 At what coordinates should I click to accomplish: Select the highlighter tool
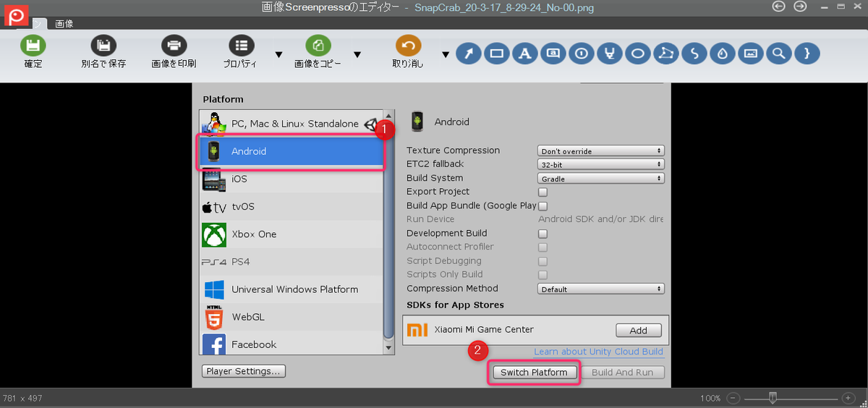click(x=610, y=53)
